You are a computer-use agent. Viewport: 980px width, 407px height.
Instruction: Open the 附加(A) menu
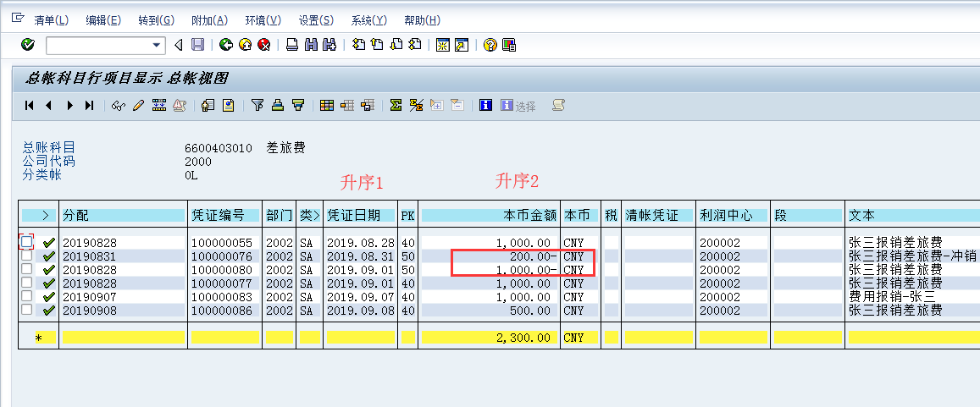tap(209, 20)
